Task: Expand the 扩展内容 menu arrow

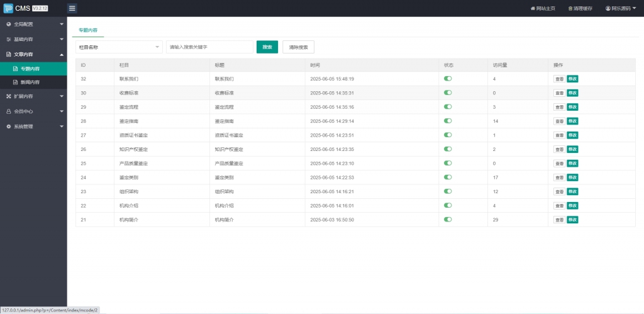Action: (x=62, y=96)
